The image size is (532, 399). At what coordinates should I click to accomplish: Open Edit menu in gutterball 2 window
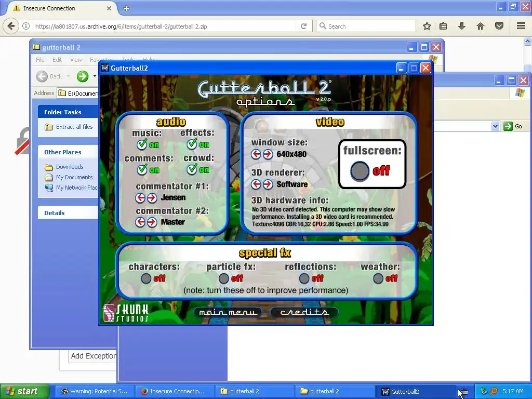click(x=57, y=60)
